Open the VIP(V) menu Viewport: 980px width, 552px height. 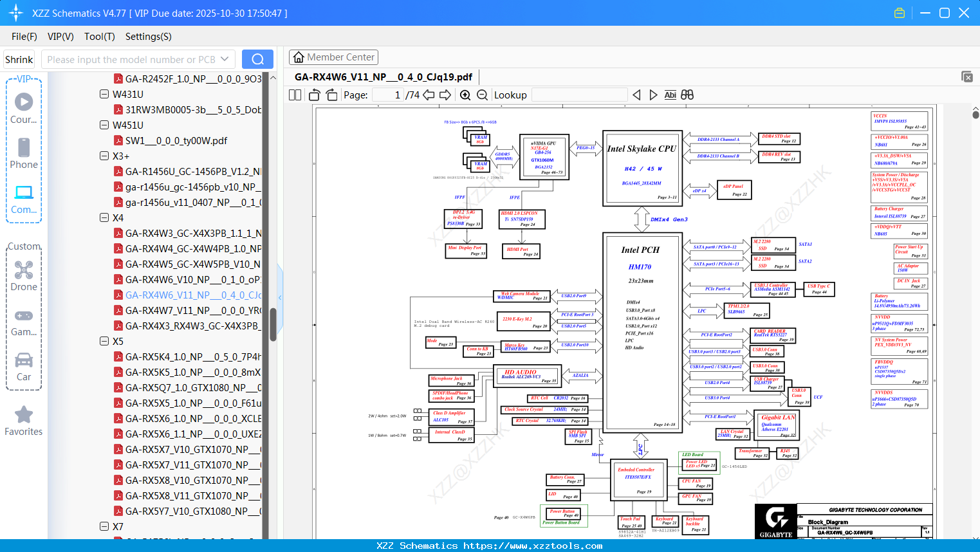pos(60,37)
